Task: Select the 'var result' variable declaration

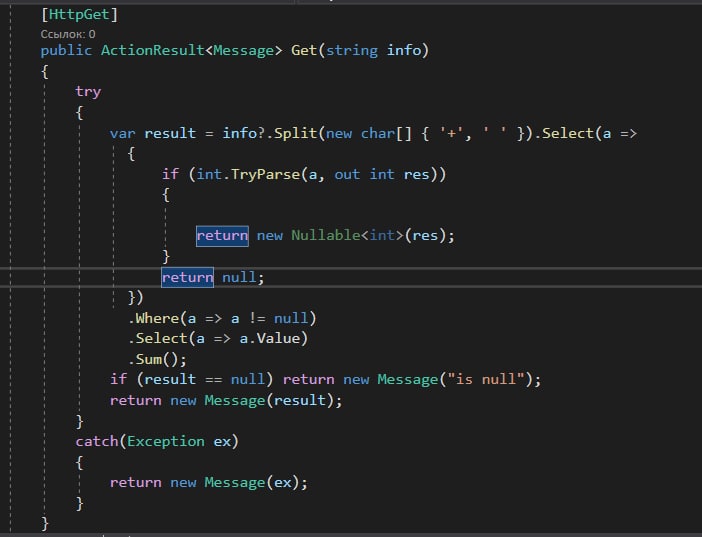Action: [153, 133]
